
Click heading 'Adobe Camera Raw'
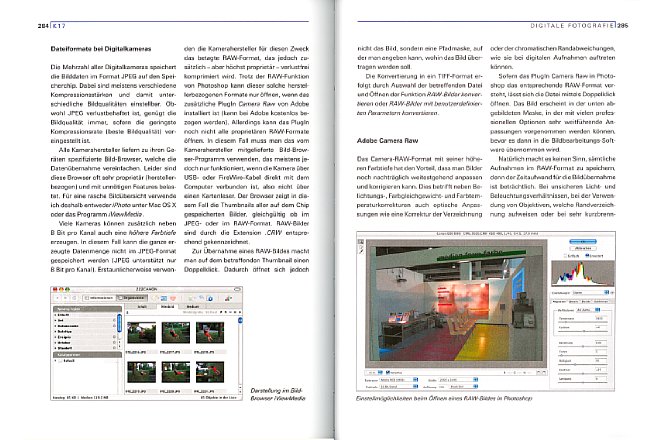click(x=387, y=141)
